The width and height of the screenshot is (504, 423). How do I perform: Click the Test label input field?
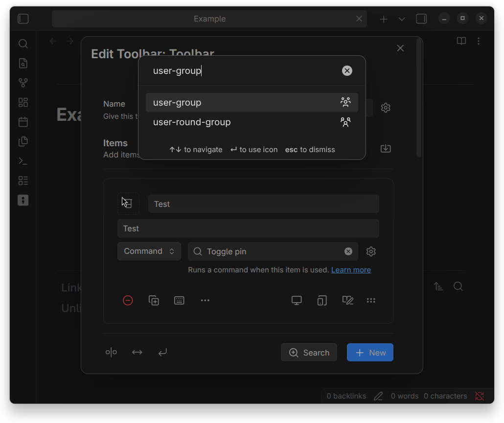(x=264, y=203)
